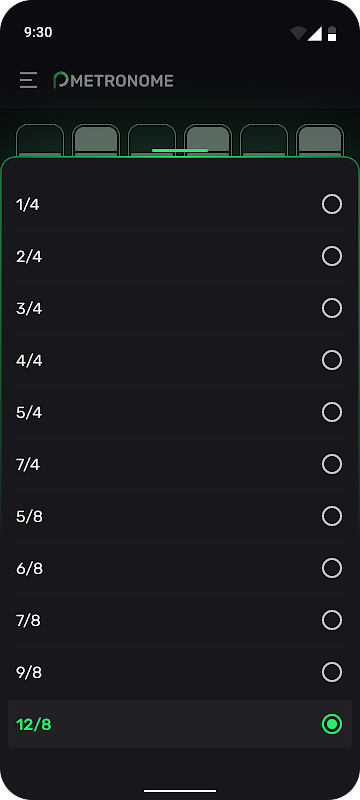Choose the 2/4 time signature row

point(180,256)
